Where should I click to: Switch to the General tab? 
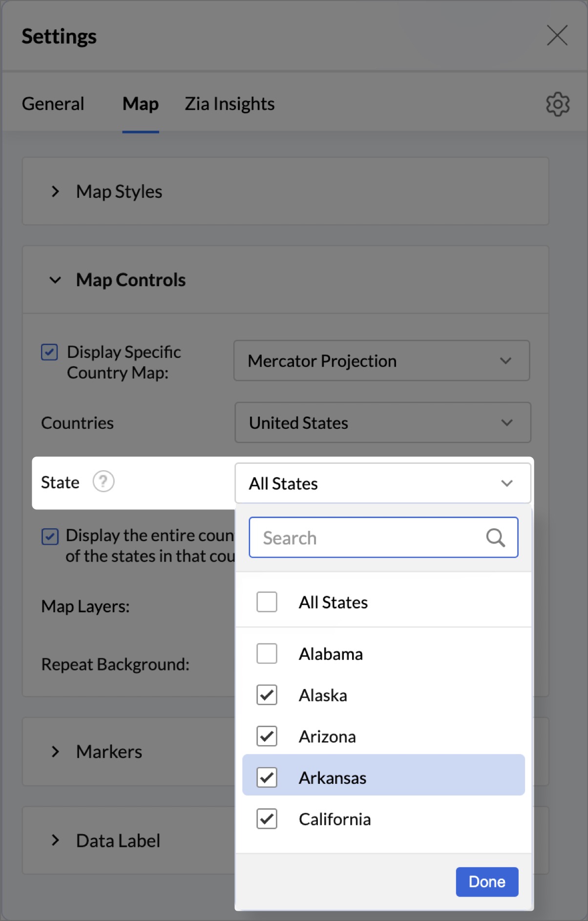[x=53, y=104]
